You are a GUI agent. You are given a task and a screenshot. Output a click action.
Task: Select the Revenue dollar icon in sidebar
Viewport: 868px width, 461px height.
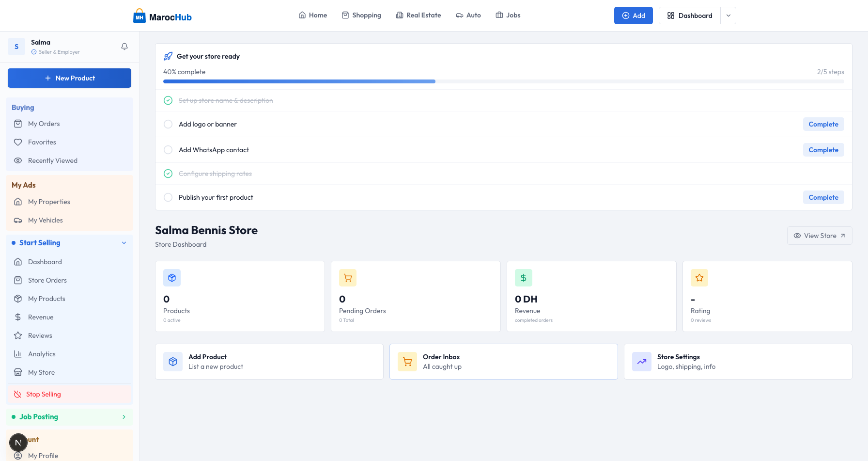[x=18, y=317]
